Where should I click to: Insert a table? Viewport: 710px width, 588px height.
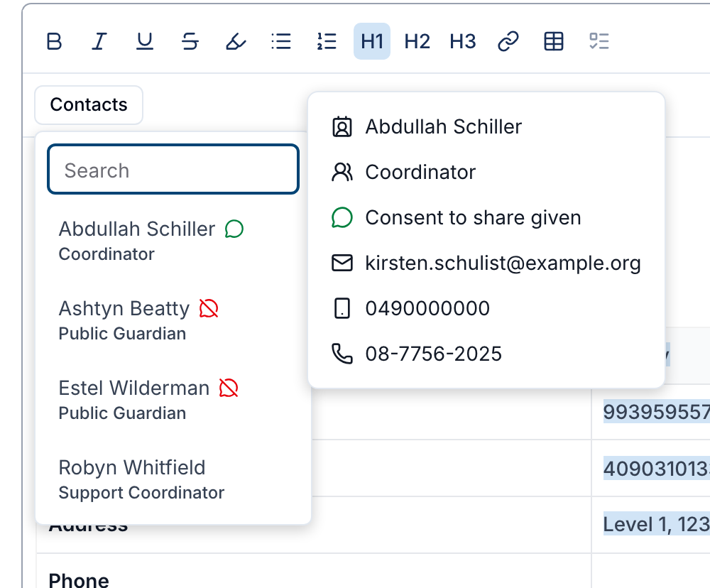553,41
